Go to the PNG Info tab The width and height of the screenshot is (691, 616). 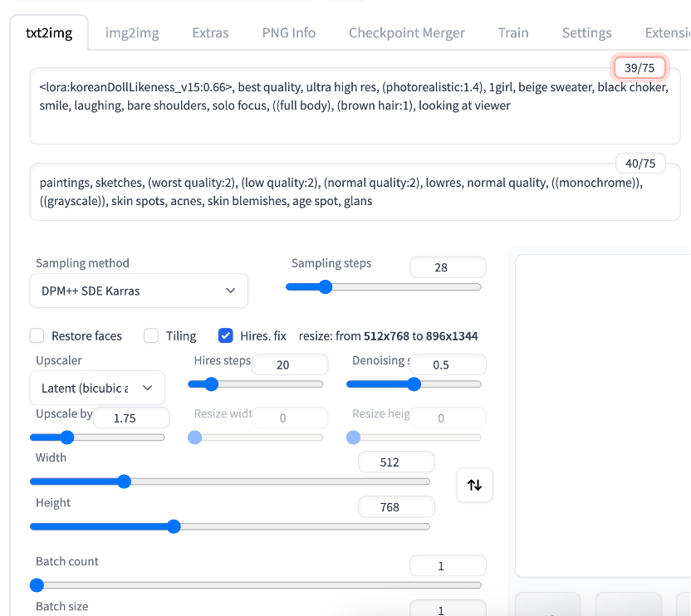288,33
